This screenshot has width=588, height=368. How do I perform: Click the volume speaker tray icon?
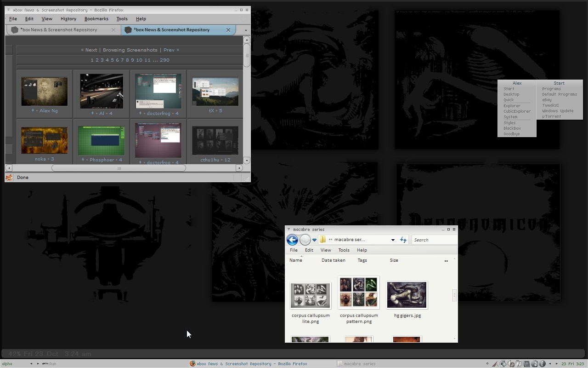click(511, 363)
